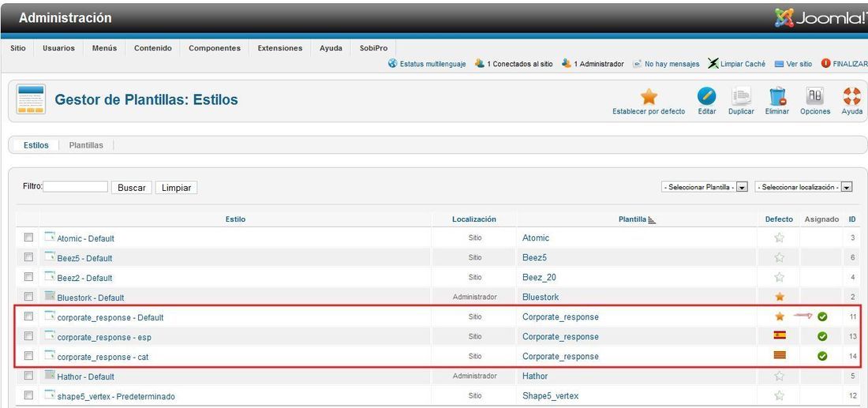868x408 pixels.
Task: Click the 1 Administrador status text
Action: point(598,64)
